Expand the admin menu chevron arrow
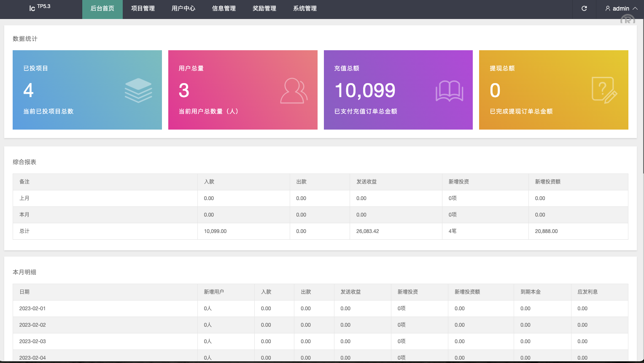This screenshot has width=644, height=363. point(635,8)
